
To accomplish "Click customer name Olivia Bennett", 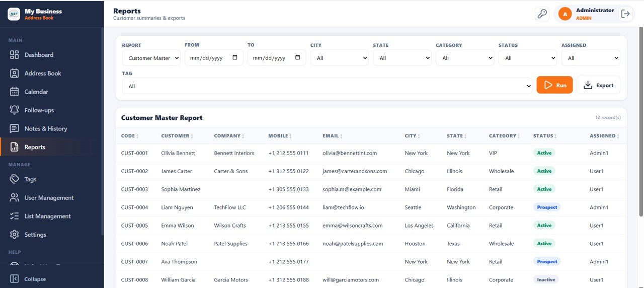I will coord(178,153).
